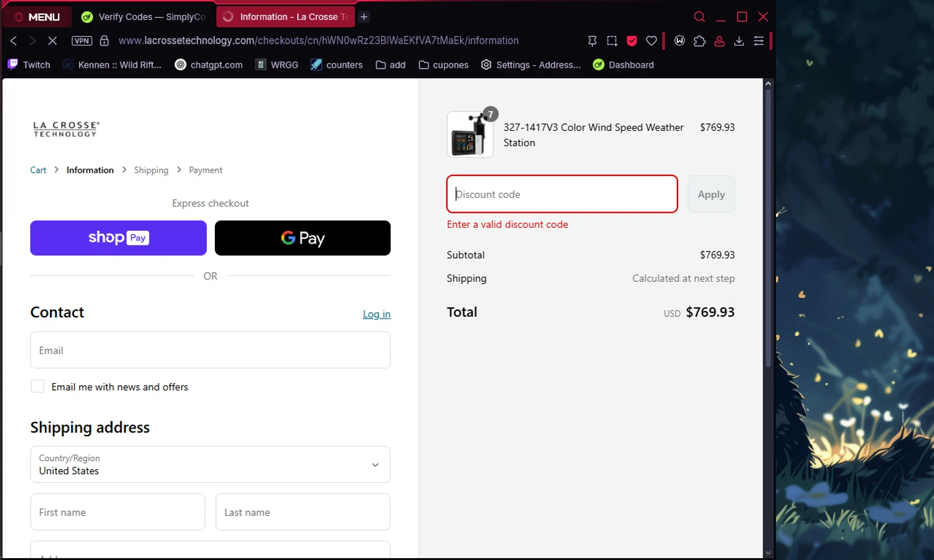Open the WRGG bookmark

point(277,65)
